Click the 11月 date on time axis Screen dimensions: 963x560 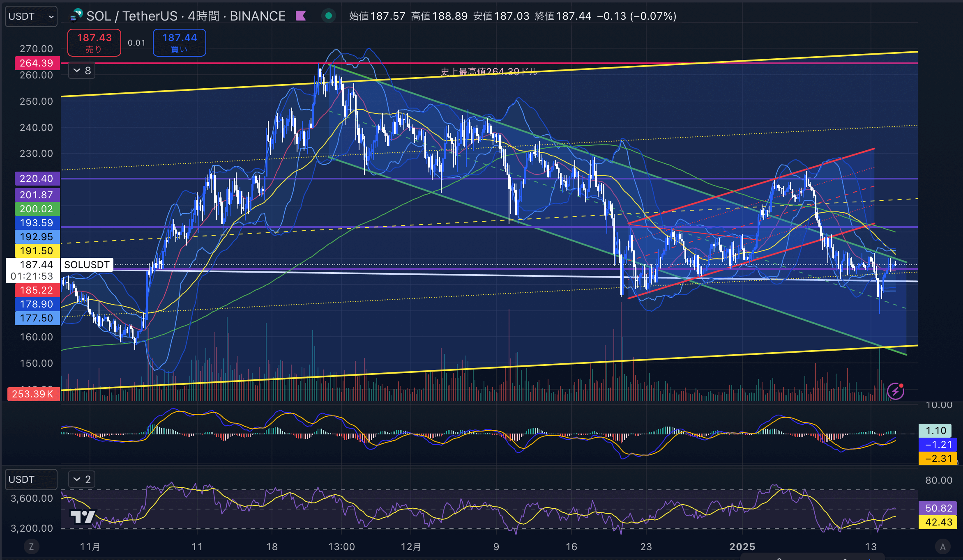point(90,547)
